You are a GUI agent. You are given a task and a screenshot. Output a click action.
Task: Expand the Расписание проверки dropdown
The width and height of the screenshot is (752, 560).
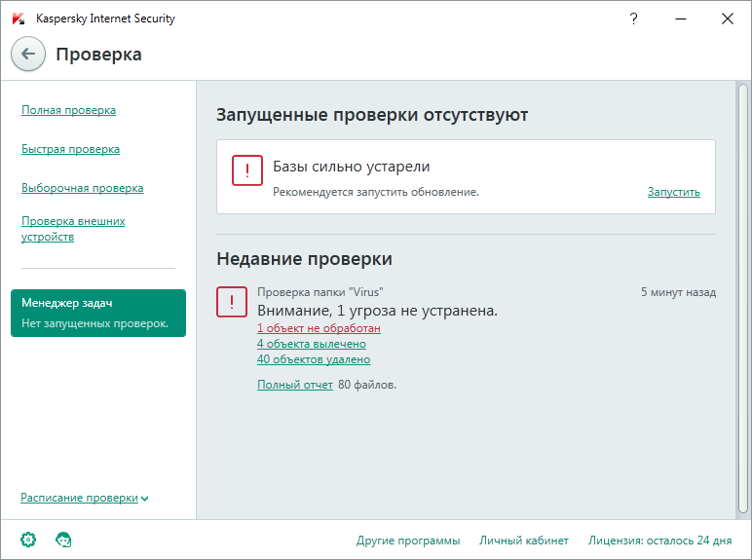coord(85,498)
